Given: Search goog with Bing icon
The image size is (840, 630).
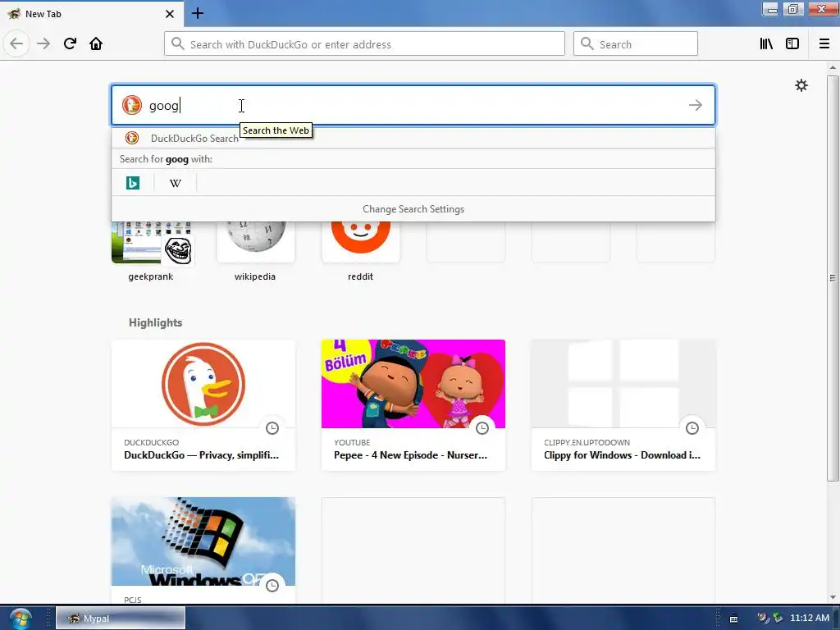Looking at the screenshot, I should click(x=133, y=183).
